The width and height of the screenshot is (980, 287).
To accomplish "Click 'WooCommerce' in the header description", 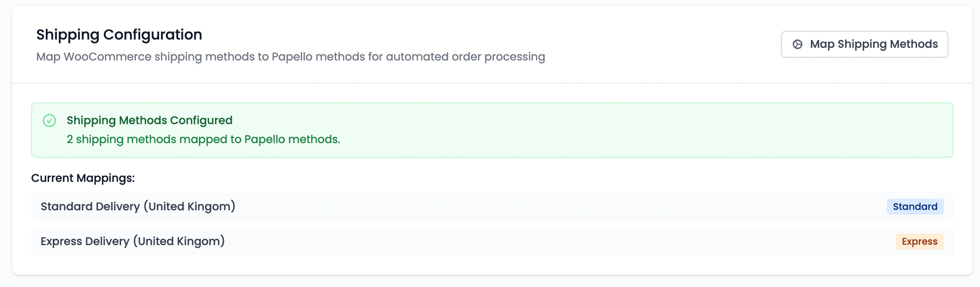I will tap(107, 57).
